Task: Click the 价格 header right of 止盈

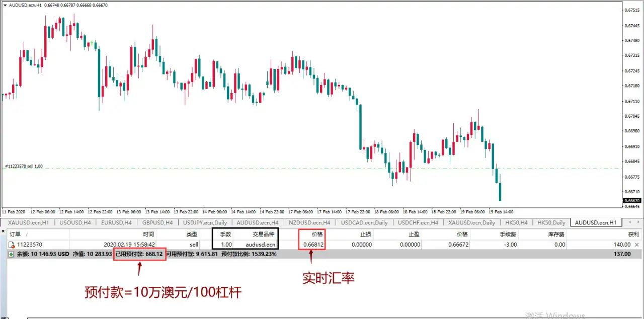Action: pos(462,234)
